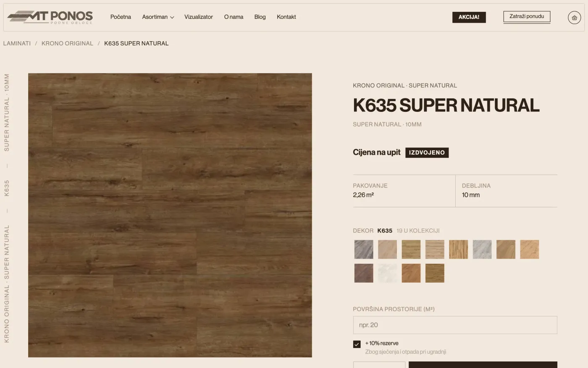Viewport: 588px width, 368px height.
Task: Follow the LAMINATI breadcrumb link
Action: pyautogui.click(x=17, y=43)
